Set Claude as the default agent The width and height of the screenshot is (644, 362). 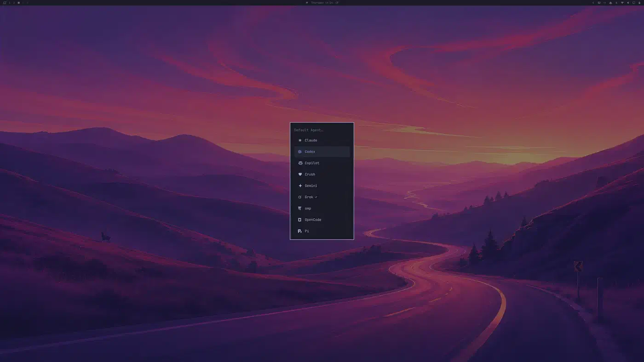(x=322, y=140)
